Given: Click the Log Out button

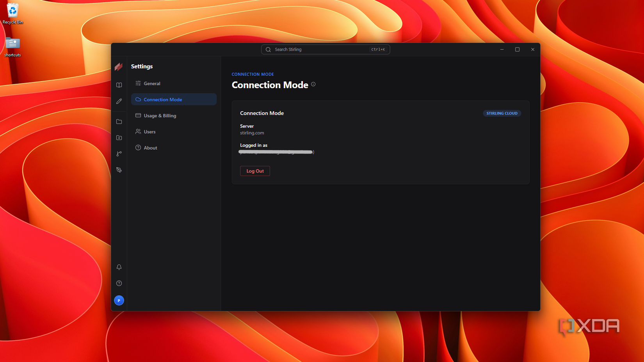Looking at the screenshot, I should coord(255,171).
